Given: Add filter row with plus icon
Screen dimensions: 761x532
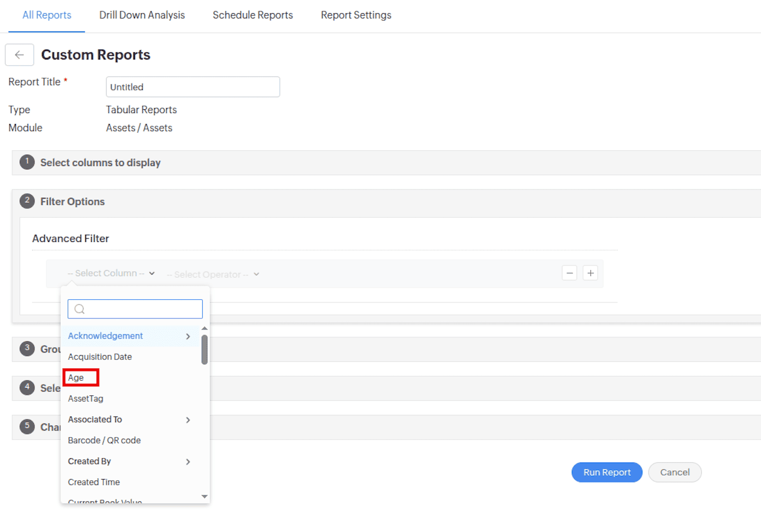Looking at the screenshot, I should point(590,273).
